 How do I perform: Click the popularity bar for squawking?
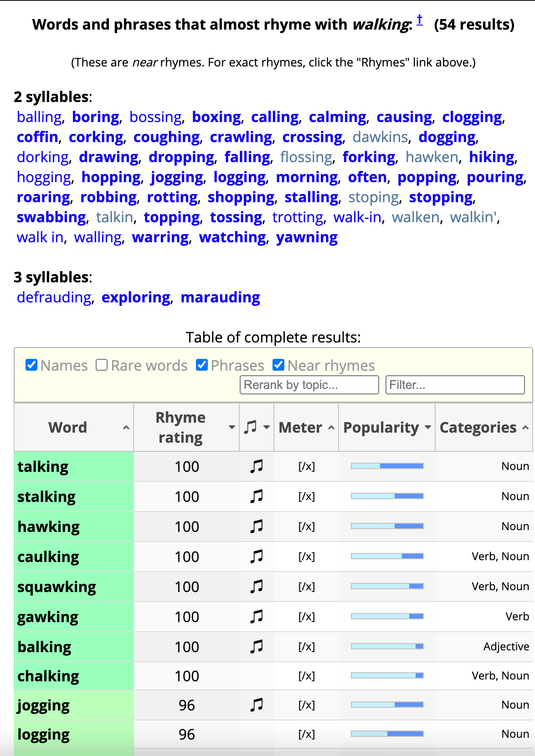[x=387, y=586]
